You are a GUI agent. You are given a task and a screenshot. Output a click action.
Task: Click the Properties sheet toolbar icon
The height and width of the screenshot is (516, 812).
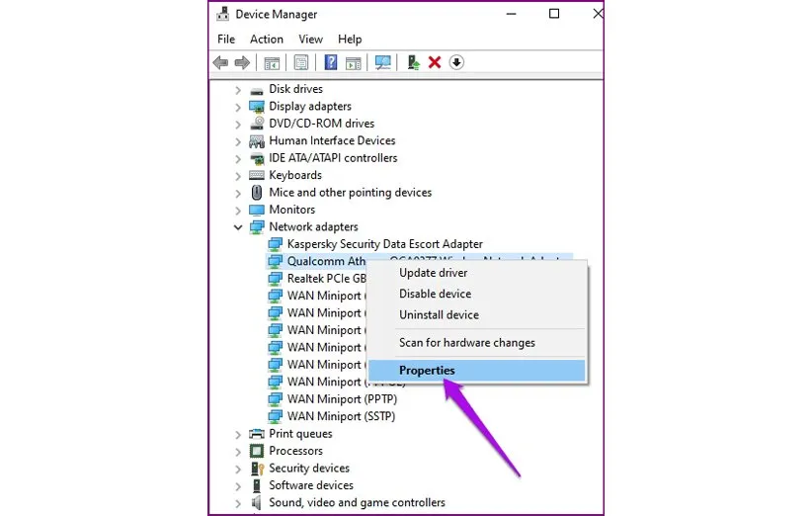point(301,62)
